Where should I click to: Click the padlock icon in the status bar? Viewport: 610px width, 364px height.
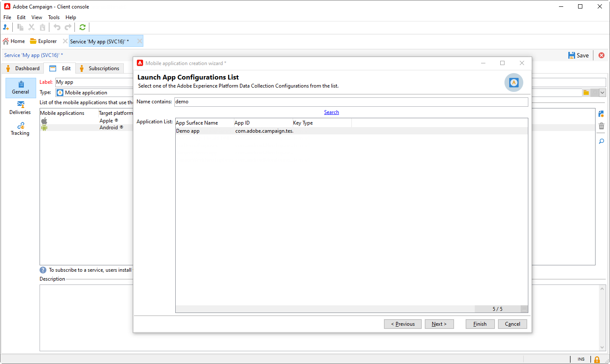[x=597, y=360]
